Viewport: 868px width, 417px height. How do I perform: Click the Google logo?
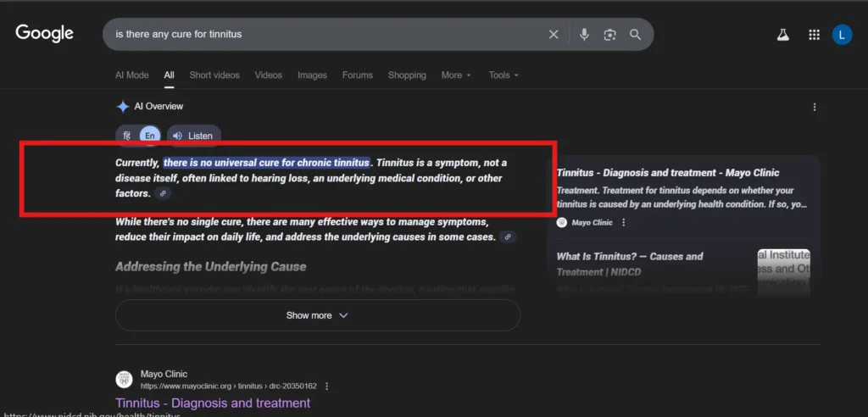(x=44, y=33)
